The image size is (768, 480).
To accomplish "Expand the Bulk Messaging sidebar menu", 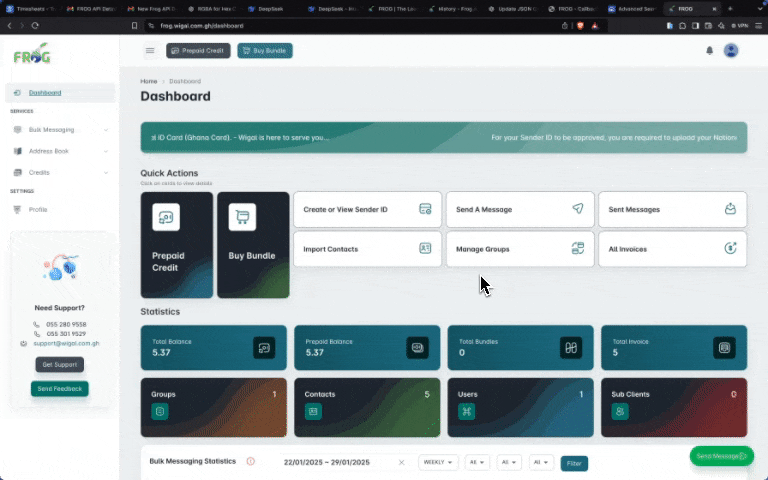I will 60,130.
